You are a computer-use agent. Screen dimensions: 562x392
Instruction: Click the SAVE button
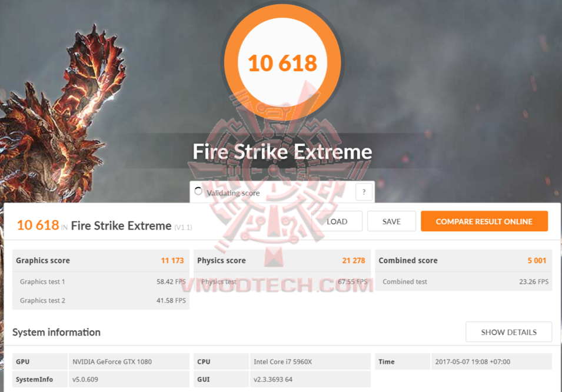point(391,221)
